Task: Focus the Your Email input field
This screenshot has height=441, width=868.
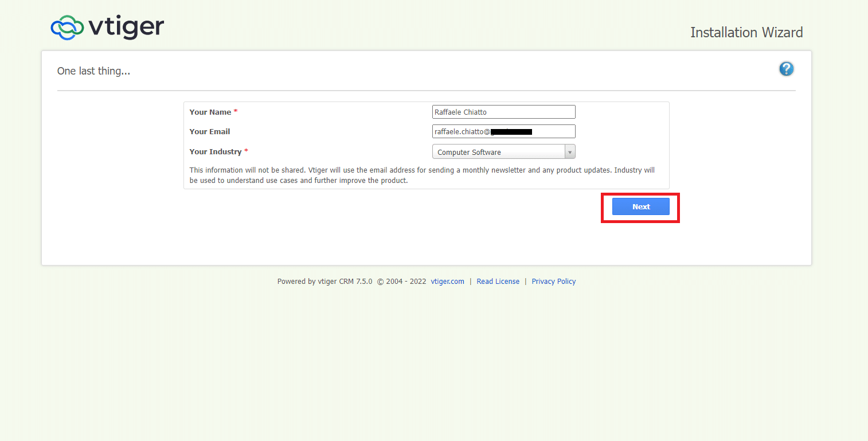Action: coord(503,131)
